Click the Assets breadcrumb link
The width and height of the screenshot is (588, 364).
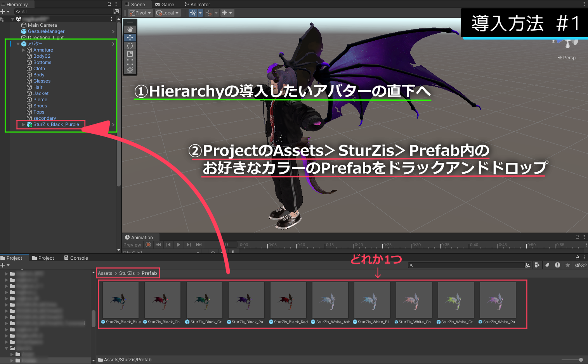[x=105, y=273]
